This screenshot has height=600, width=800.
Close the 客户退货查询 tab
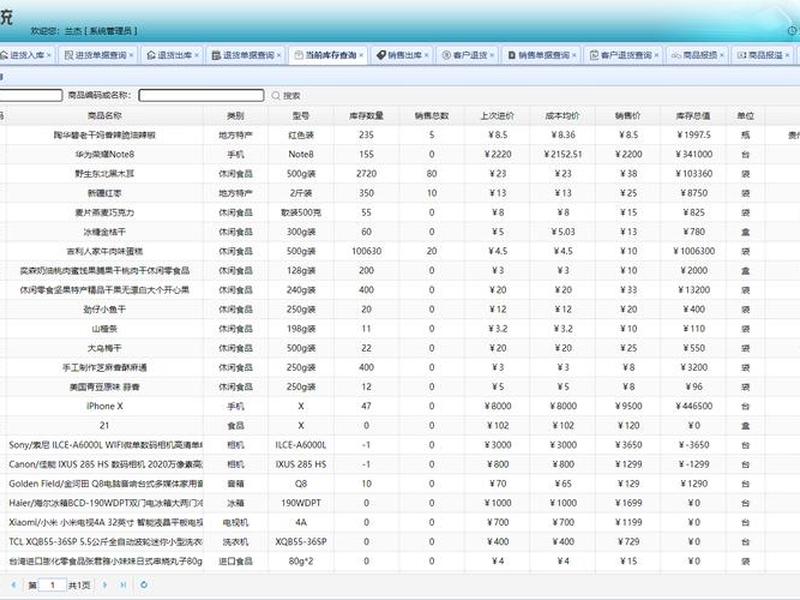pyautogui.click(x=656, y=55)
